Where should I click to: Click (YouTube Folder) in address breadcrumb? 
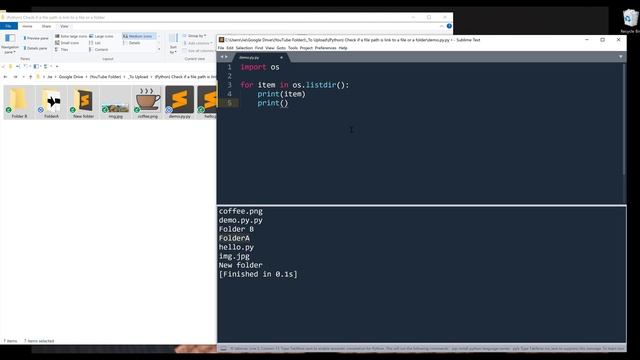click(x=105, y=77)
